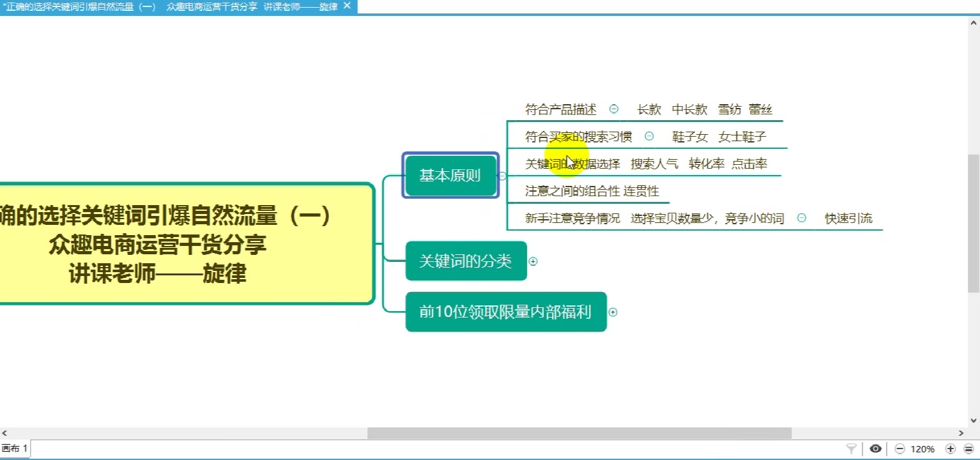
Task: Click the scroll-up arrow of vertical scrollbar
Action: coord(974,22)
